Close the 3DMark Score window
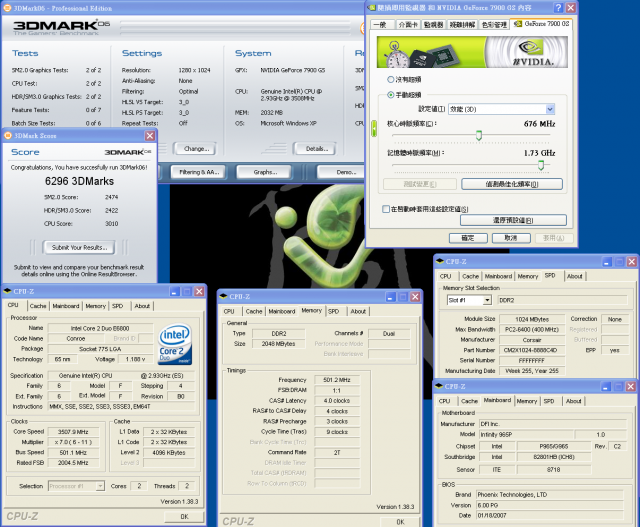 pos(150,136)
